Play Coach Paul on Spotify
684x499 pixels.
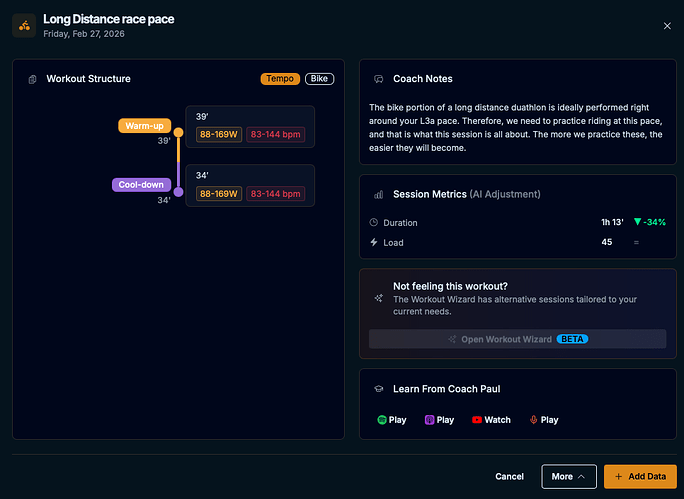click(x=392, y=420)
